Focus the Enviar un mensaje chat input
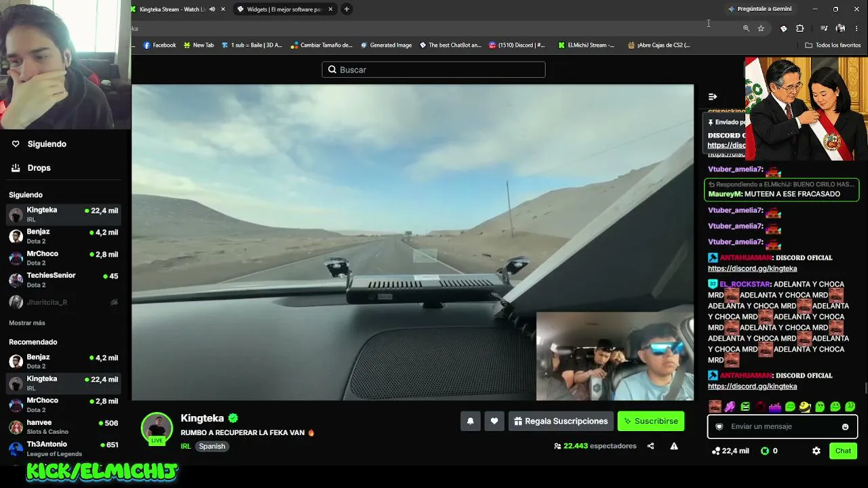The width and height of the screenshot is (868, 488). pos(783,427)
